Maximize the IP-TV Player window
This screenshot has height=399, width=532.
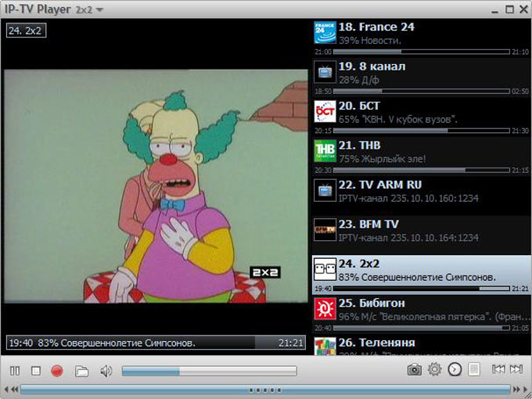click(509, 9)
